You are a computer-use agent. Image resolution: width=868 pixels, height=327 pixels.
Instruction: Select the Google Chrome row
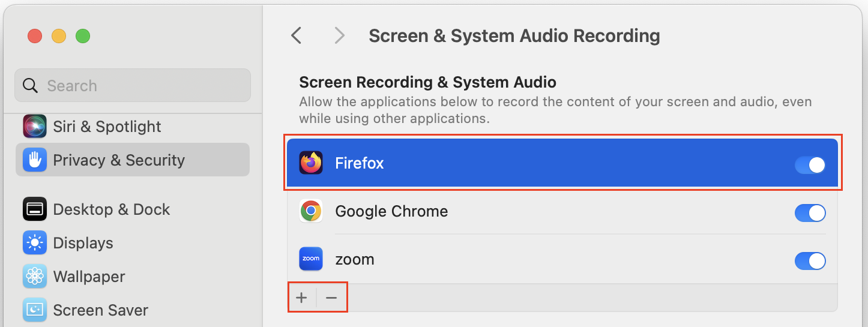tap(562, 211)
